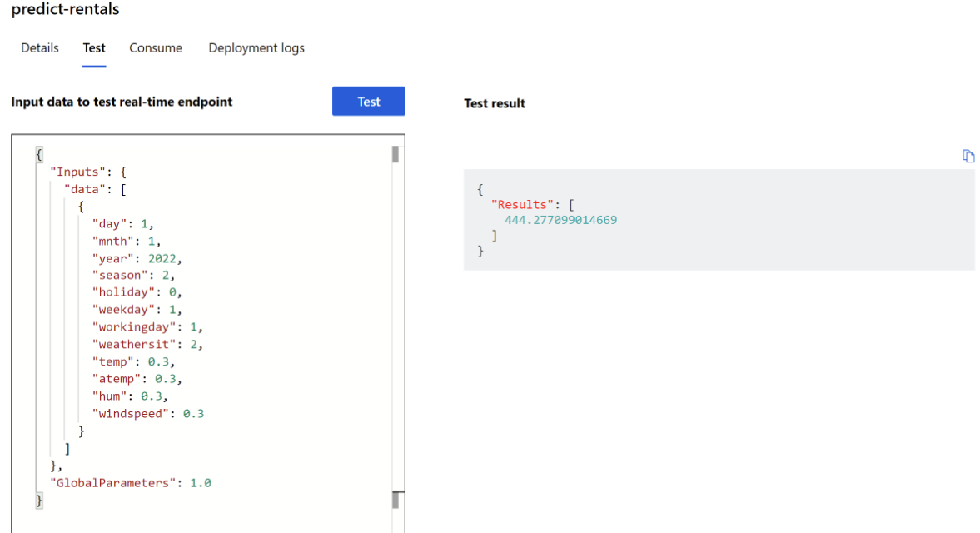This screenshot has width=980, height=533.
Task: Click the result value 444.277099014669
Action: [560, 220]
